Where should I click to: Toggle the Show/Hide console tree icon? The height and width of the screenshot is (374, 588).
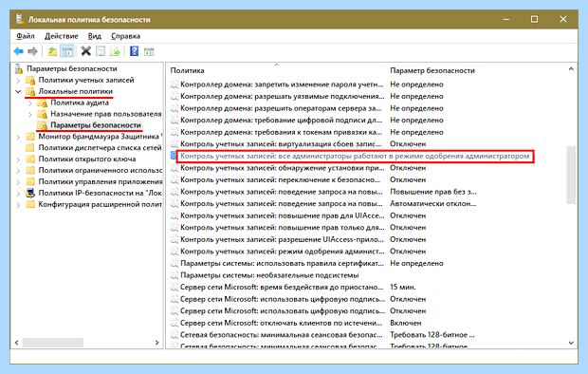[x=67, y=51]
